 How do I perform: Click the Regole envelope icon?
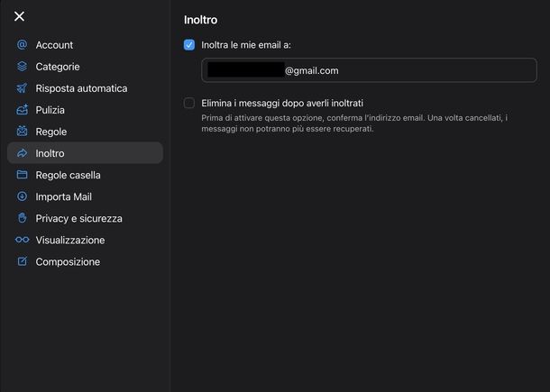22,132
